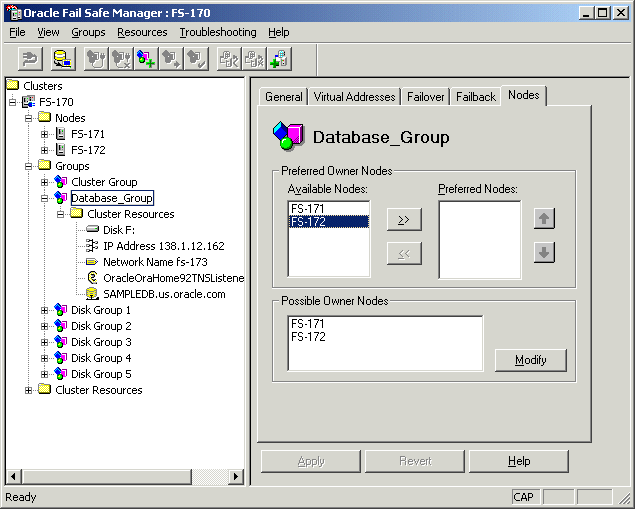Click the move up arrow button
This screenshot has width=635, height=509.
544,219
